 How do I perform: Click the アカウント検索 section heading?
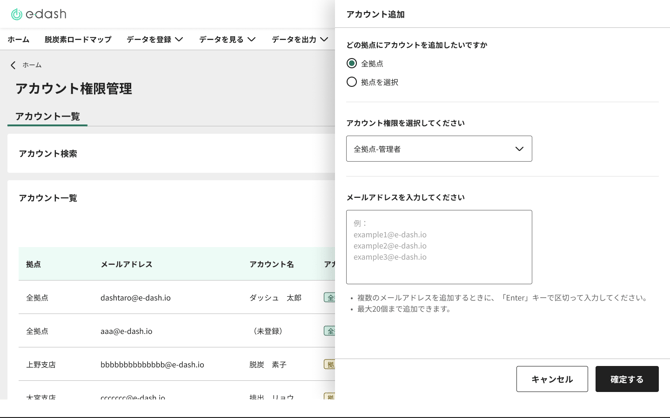coord(48,153)
